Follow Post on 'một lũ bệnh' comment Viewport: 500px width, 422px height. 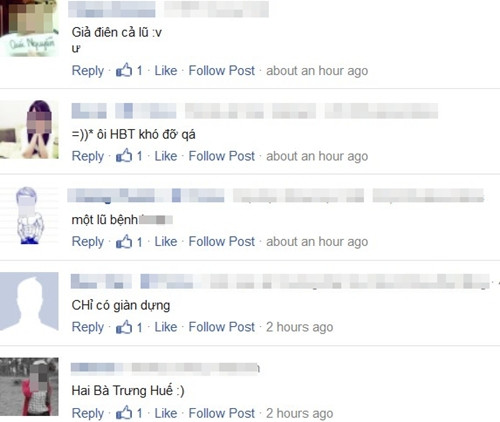click(222, 241)
